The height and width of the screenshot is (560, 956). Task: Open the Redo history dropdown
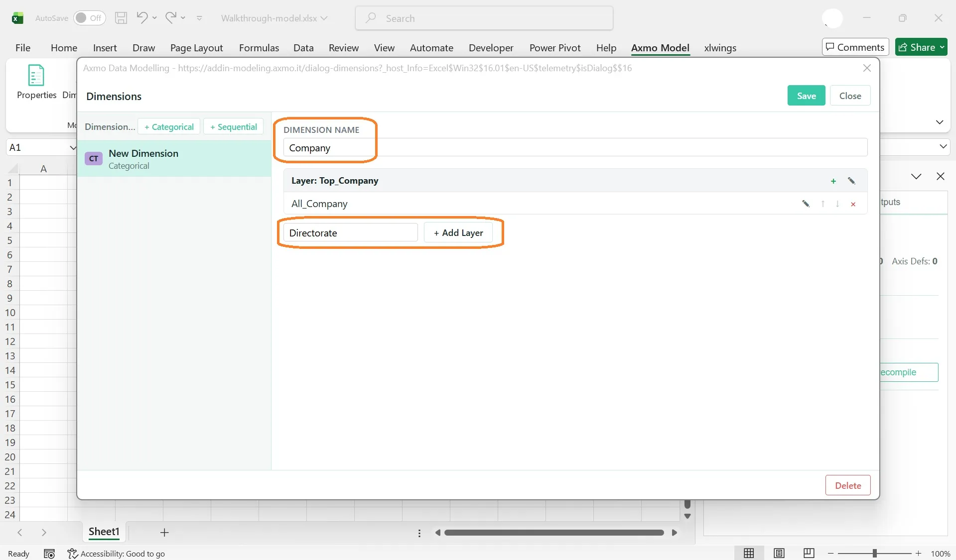pyautogui.click(x=183, y=18)
